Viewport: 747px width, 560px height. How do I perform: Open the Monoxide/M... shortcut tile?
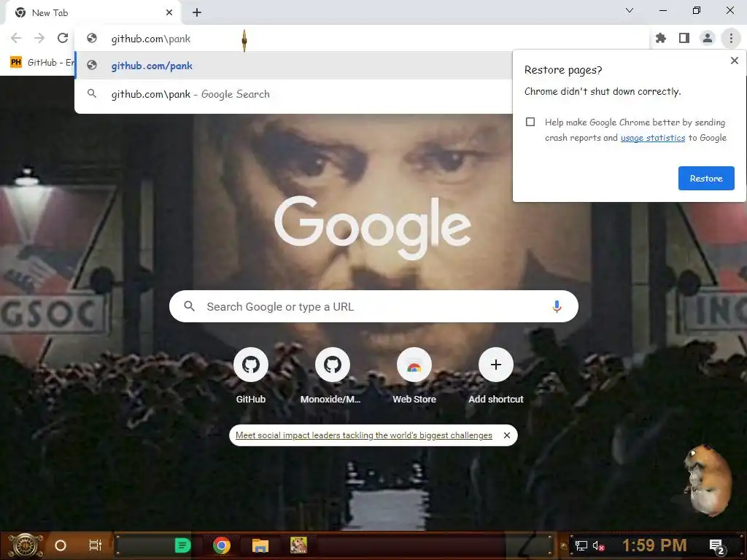(332, 376)
